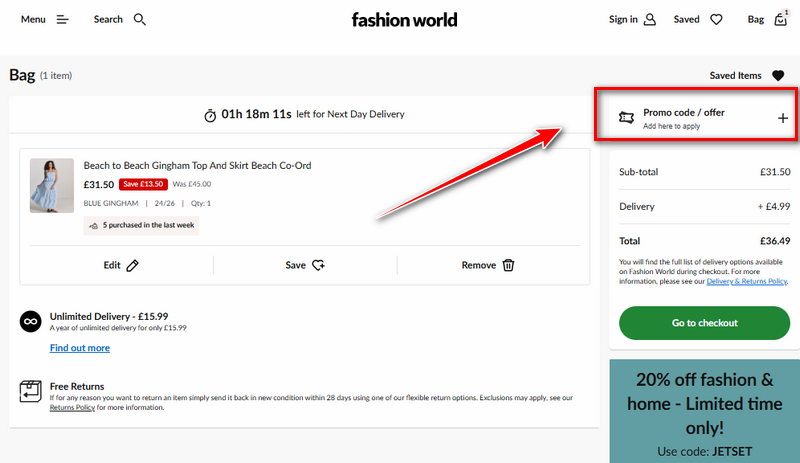Click the Remove trash bin icon

[x=508, y=265]
